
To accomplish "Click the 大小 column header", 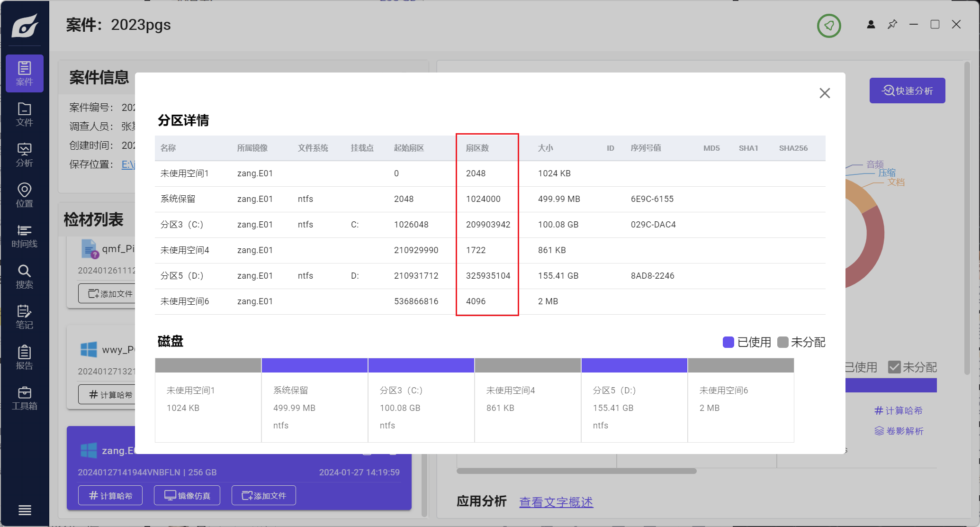I will click(545, 148).
